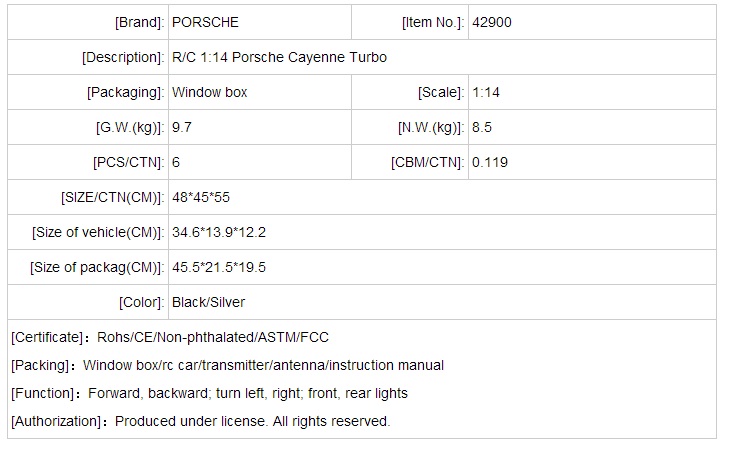Click the [Function] description line

(209, 393)
